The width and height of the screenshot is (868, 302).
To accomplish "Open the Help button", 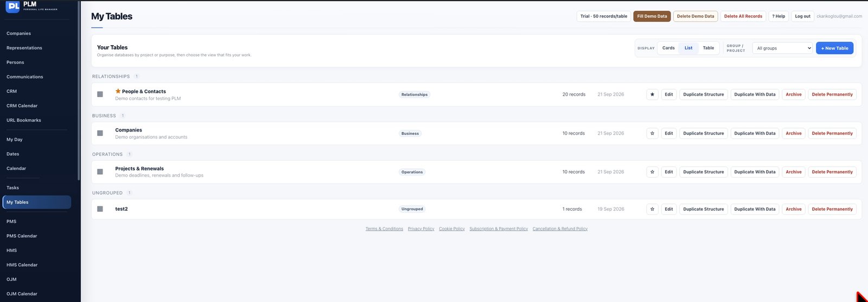I will click(778, 16).
